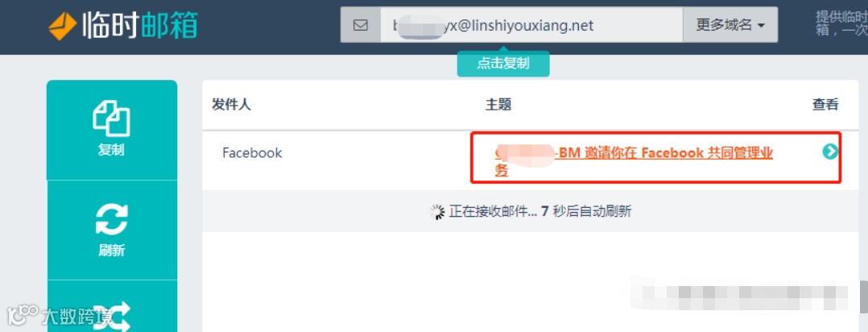Open the 更多域名 dropdown
The height and width of the screenshot is (332, 868).
[x=730, y=25]
